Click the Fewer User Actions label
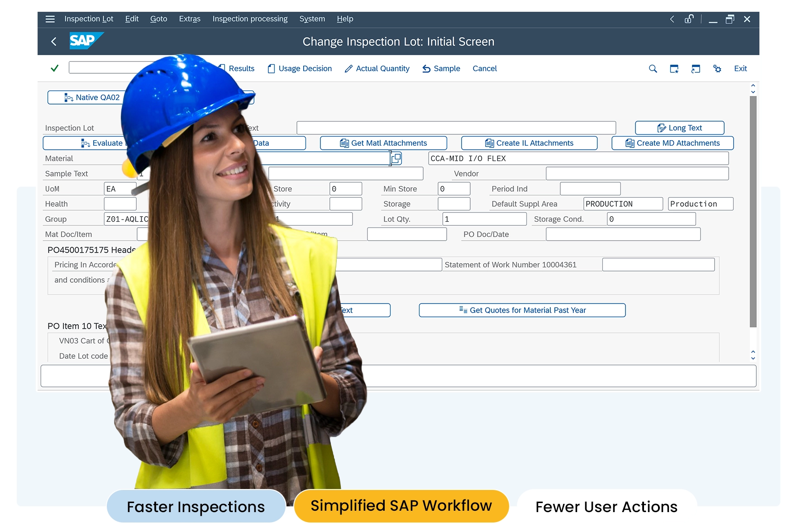This screenshot has height=532, width=797. (x=606, y=507)
